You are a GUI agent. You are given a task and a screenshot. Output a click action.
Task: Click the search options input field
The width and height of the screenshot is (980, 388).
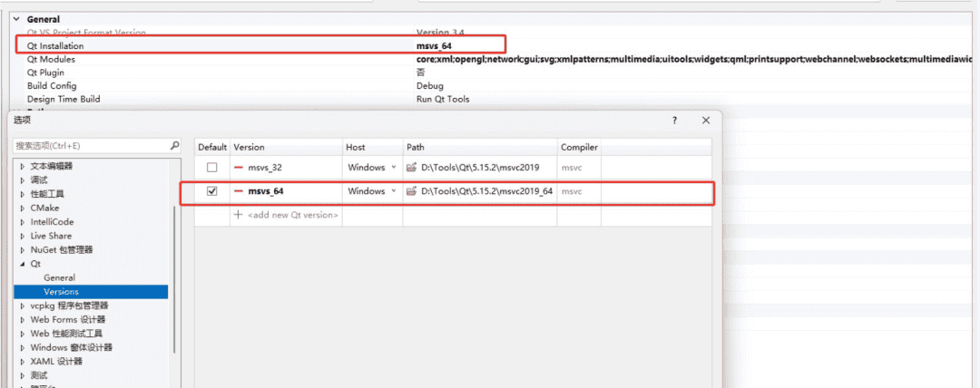point(91,145)
